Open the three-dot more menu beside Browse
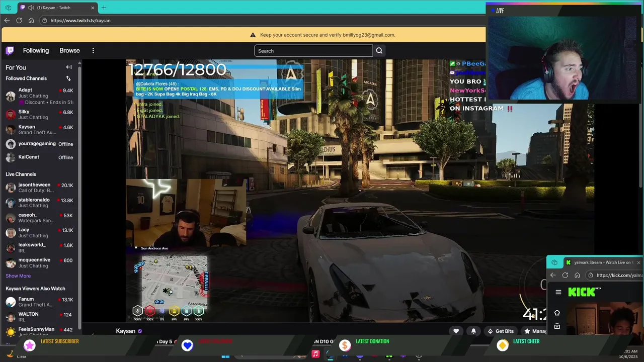This screenshot has height=362, width=644. point(93,50)
